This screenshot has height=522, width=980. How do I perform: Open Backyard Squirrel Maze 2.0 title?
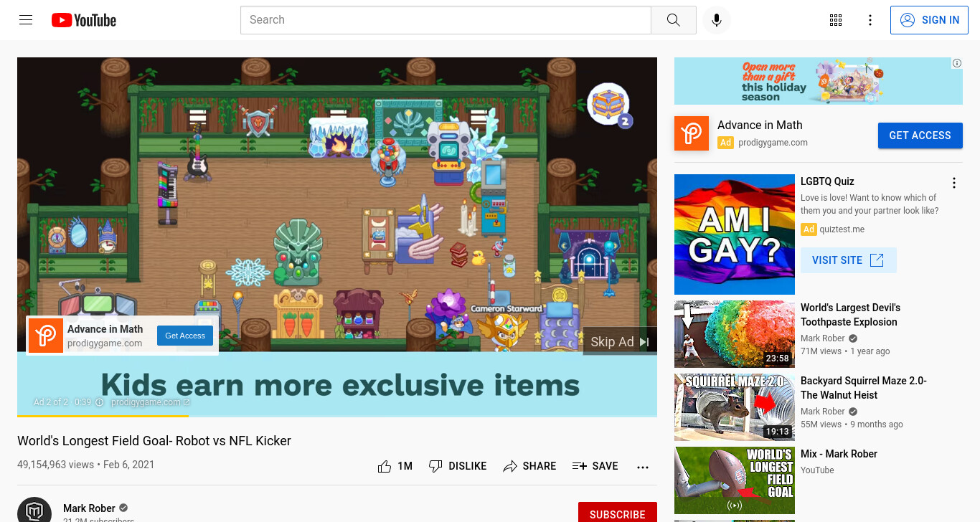coord(864,388)
